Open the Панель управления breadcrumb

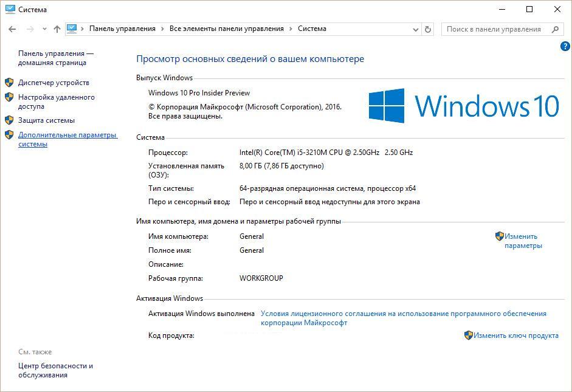point(122,29)
